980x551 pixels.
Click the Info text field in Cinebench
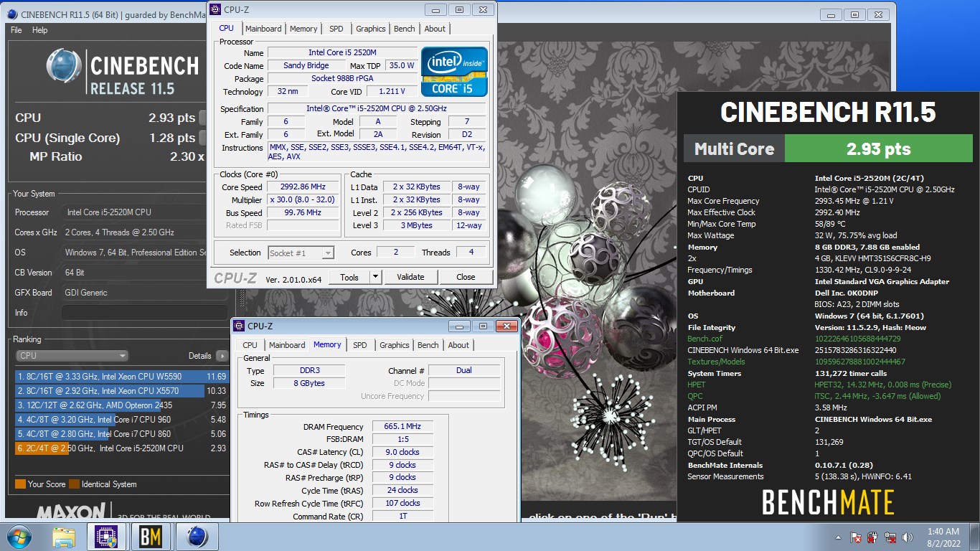(144, 313)
